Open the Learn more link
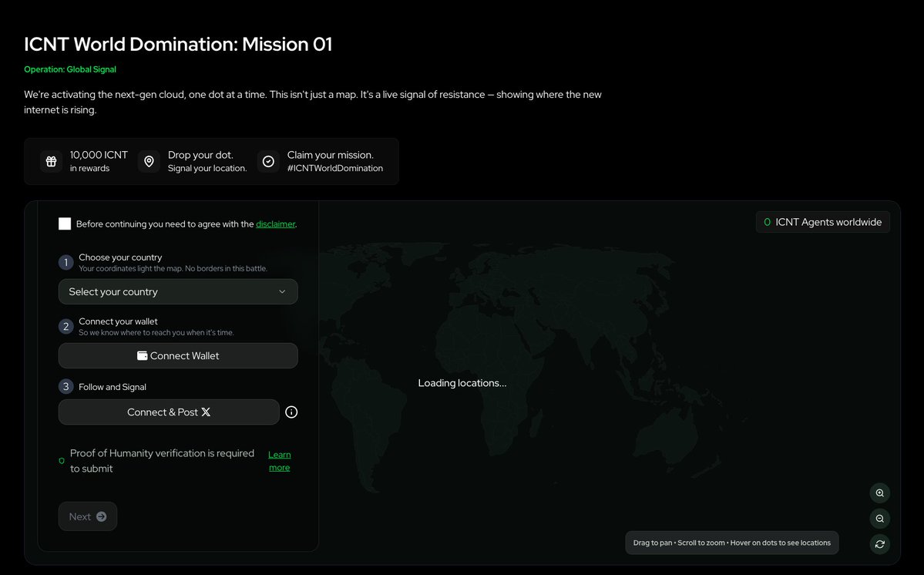 point(279,461)
